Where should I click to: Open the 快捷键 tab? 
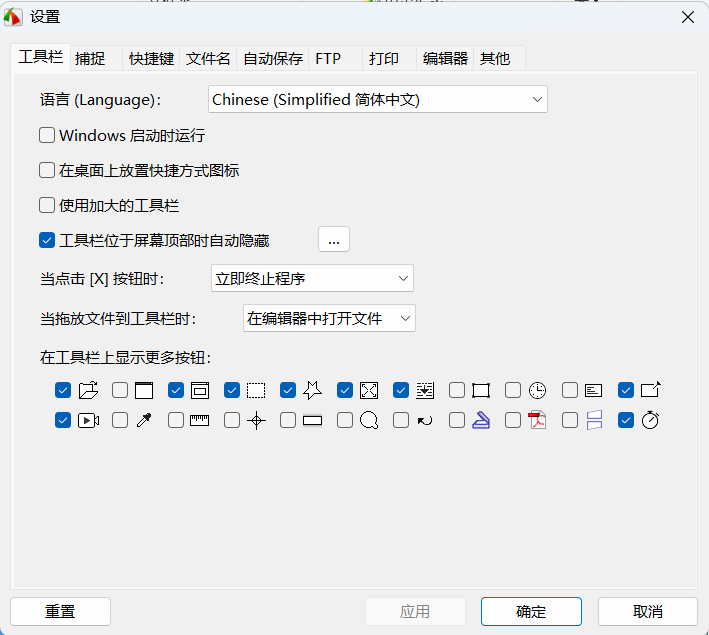151,58
